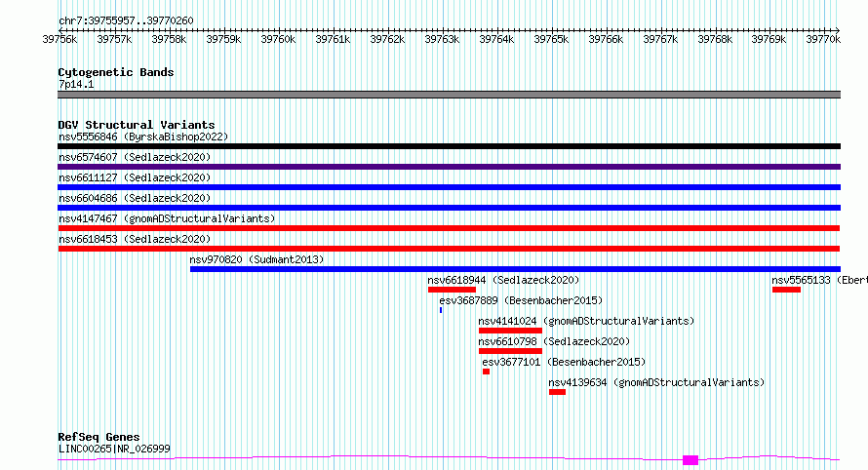Click the 39760k ruler tick label
The image size is (868, 470).
pyautogui.click(x=279, y=39)
